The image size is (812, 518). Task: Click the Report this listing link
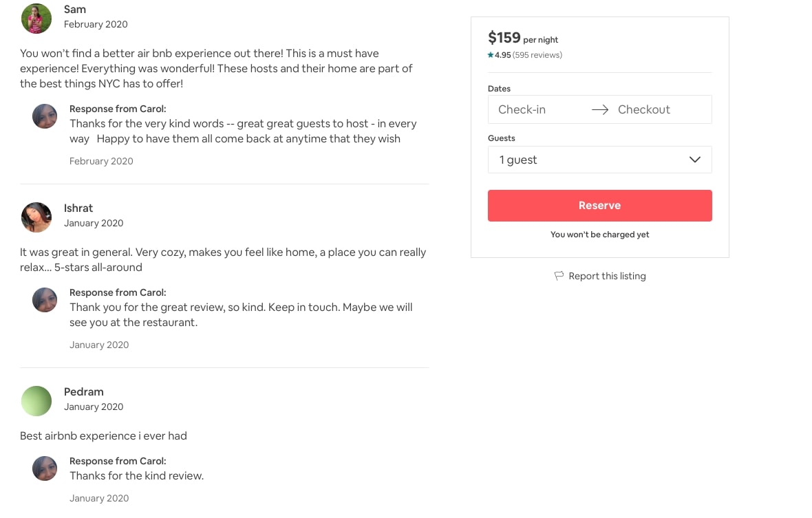click(607, 276)
